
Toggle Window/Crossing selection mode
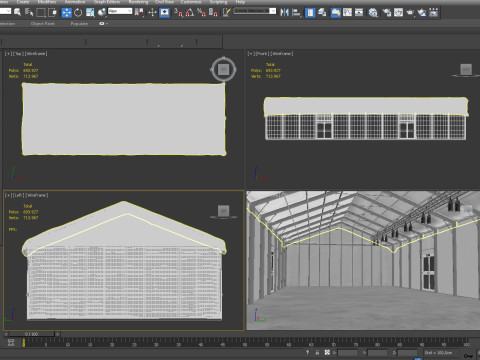[x=53, y=13]
